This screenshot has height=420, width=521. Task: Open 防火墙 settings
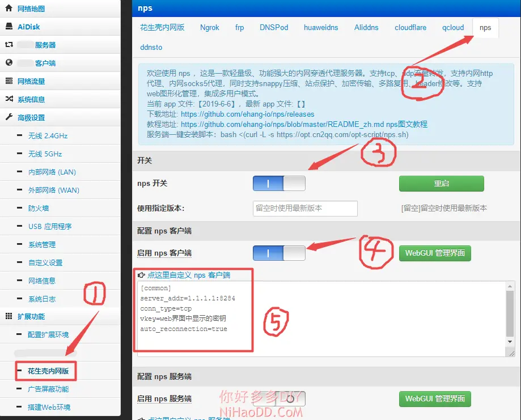pyautogui.click(x=39, y=209)
